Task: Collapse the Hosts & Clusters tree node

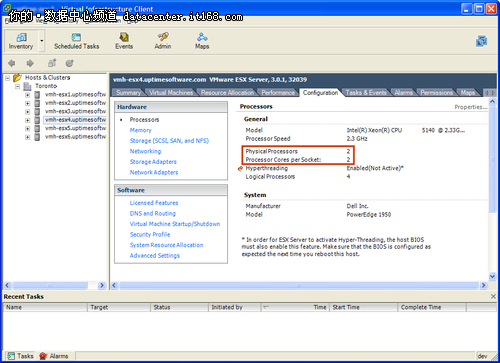Action: click(7, 78)
